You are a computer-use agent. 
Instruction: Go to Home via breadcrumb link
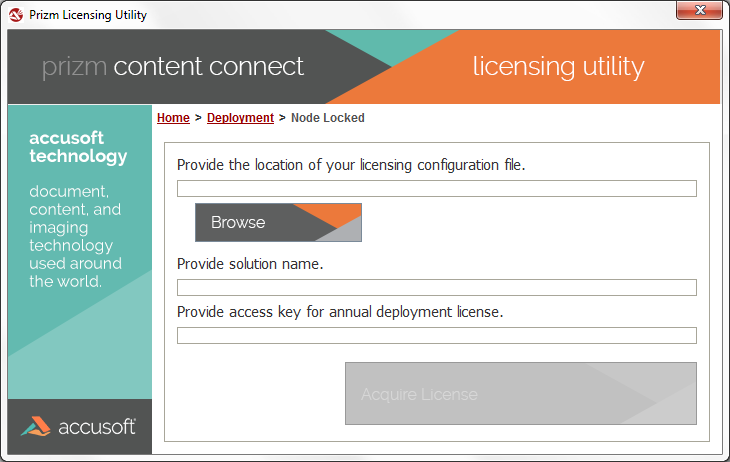[x=173, y=118]
